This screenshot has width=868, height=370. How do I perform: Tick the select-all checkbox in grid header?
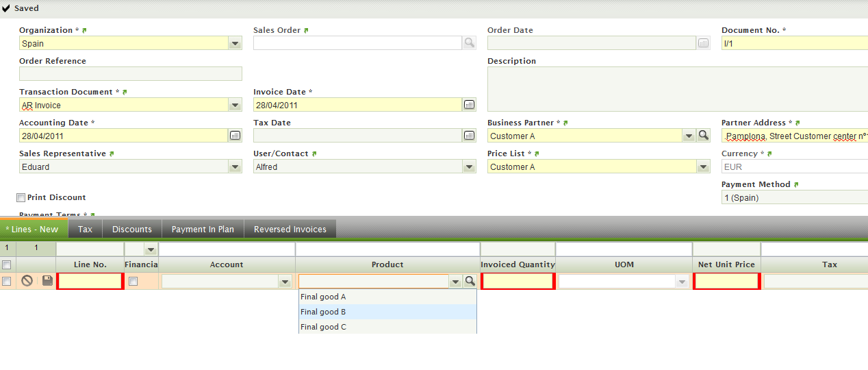[x=7, y=264]
